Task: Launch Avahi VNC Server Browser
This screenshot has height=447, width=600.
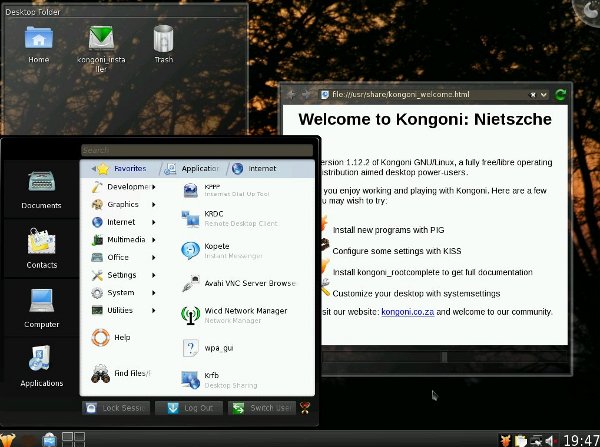Action: coord(237,283)
